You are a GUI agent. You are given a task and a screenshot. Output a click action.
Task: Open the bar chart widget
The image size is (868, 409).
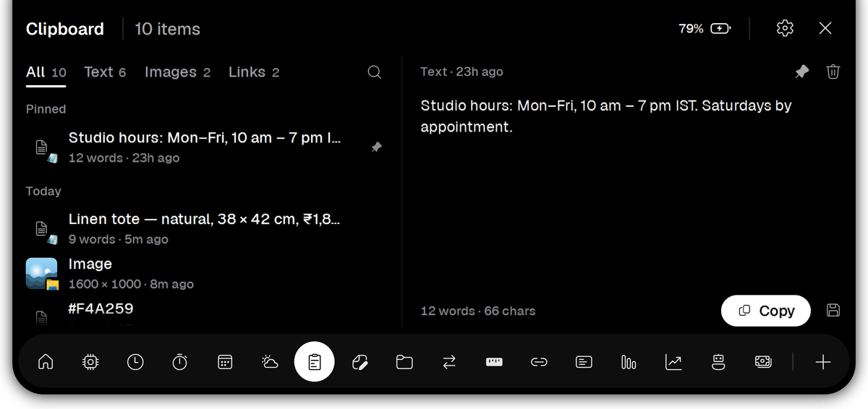629,362
